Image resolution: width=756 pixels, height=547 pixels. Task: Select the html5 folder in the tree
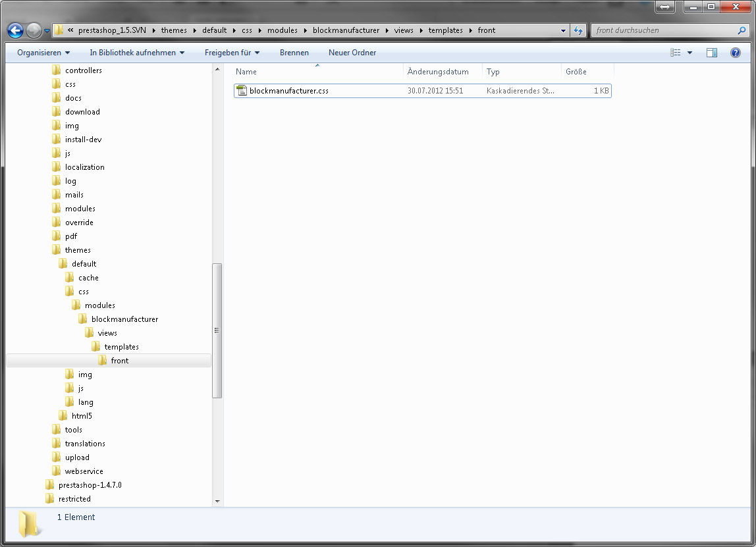(82, 416)
